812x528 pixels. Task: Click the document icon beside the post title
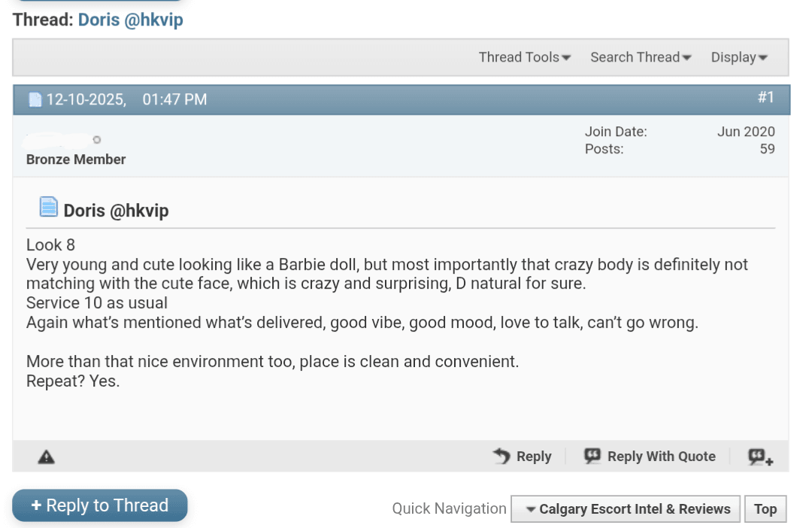(49, 206)
